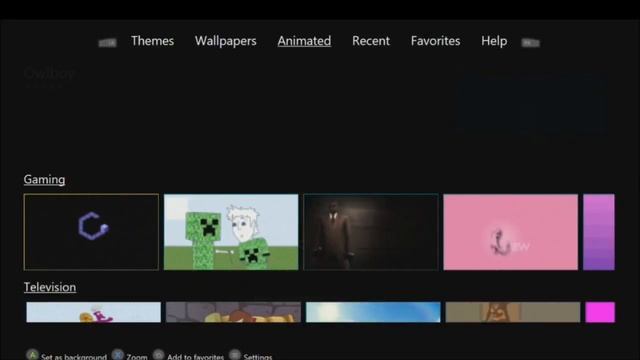This screenshot has height=360, width=640.
Task: Select the GameCube logo animated wallpaper
Action: [x=91, y=232]
